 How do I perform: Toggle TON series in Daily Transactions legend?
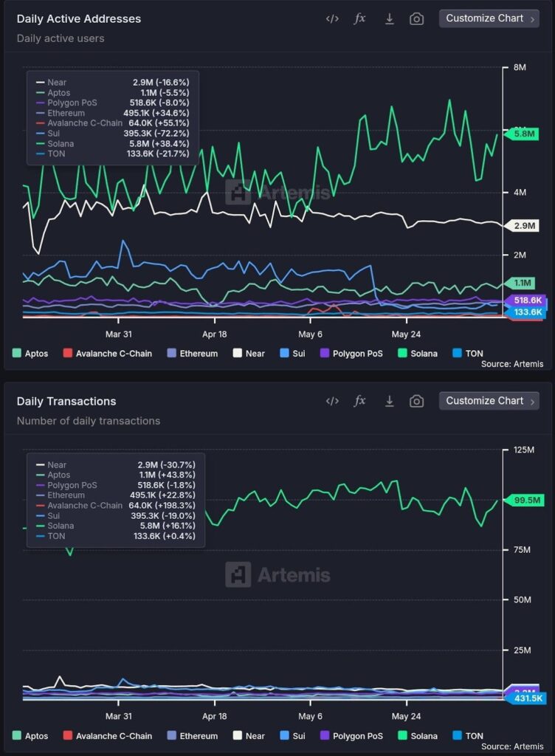point(468,736)
